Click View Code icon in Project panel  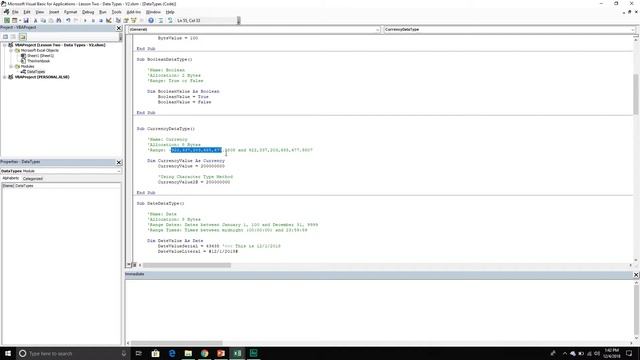point(6,37)
